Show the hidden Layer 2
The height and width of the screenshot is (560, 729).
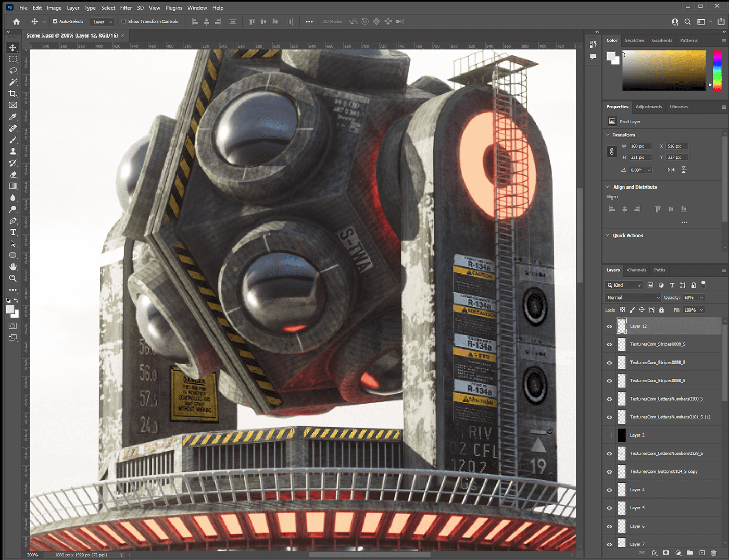point(609,435)
